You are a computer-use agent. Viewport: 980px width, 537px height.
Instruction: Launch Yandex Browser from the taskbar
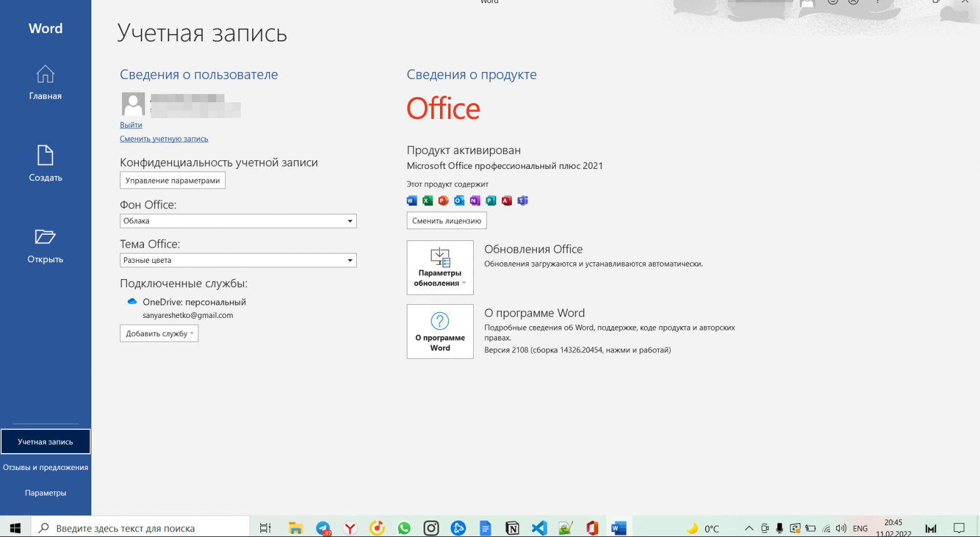(350, 528)
